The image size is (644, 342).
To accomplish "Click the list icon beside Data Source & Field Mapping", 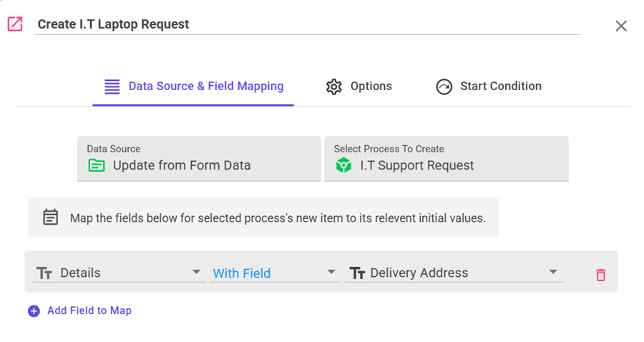I will [112, 87].
